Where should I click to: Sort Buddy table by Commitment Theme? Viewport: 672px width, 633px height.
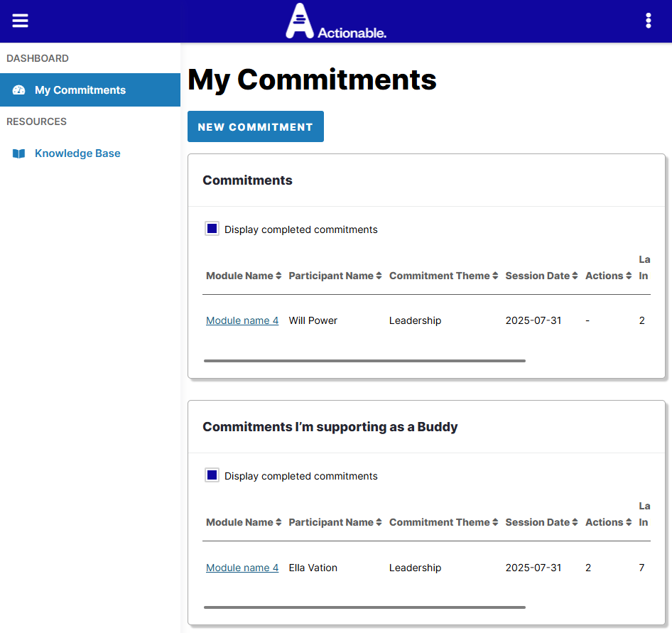tap(439, 522)
